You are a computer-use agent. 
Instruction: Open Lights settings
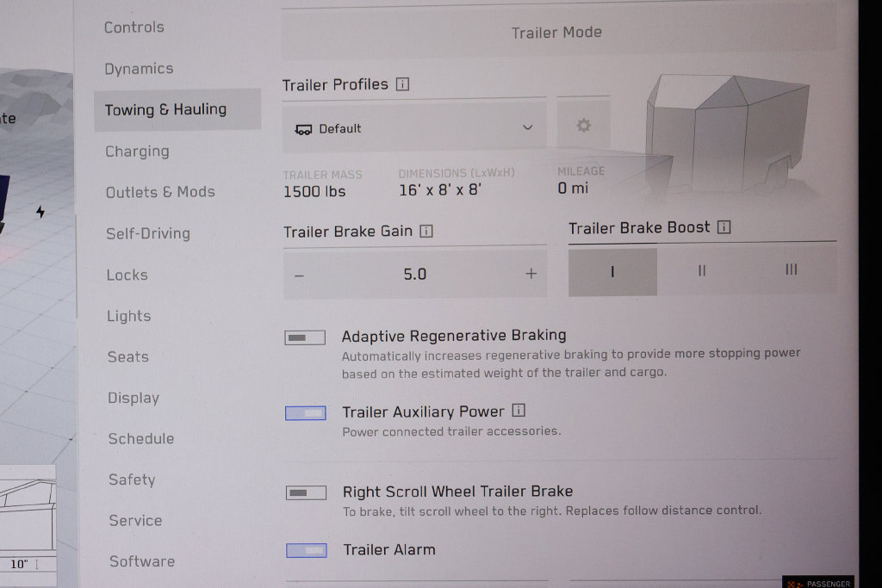point(129,316)
